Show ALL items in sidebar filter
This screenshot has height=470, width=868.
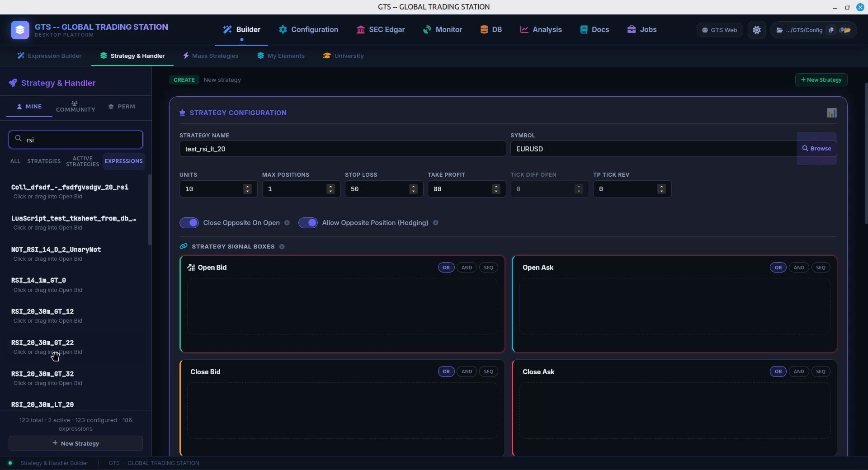click(15, 161)
